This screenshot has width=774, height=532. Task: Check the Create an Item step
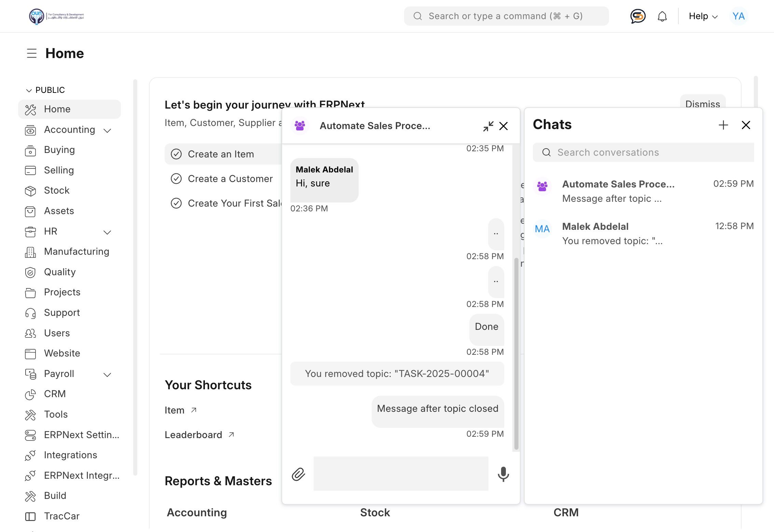coord(176,154)
